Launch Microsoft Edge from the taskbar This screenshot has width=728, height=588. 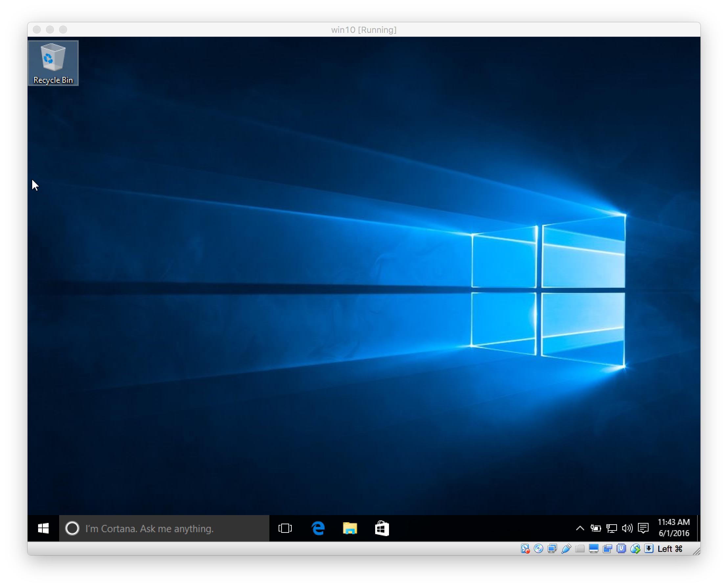click(x=318, y=528)
